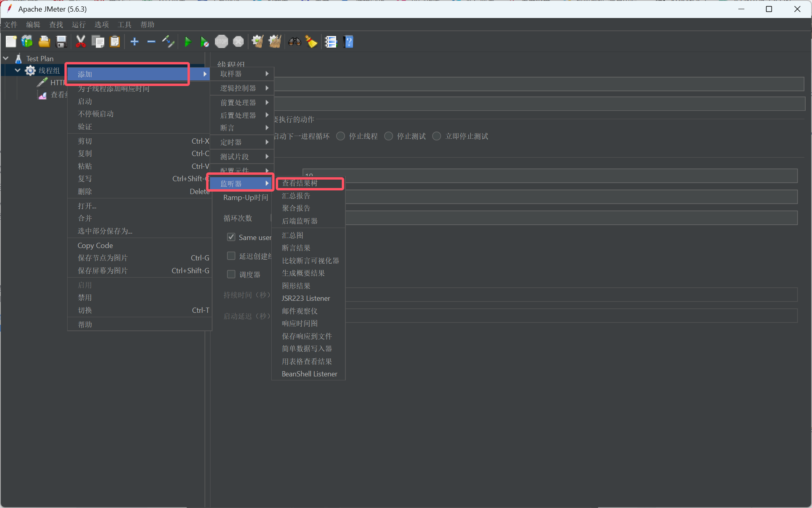
Task: Enable the 调度器 checkbox
Action: click(x=231, y=274)
